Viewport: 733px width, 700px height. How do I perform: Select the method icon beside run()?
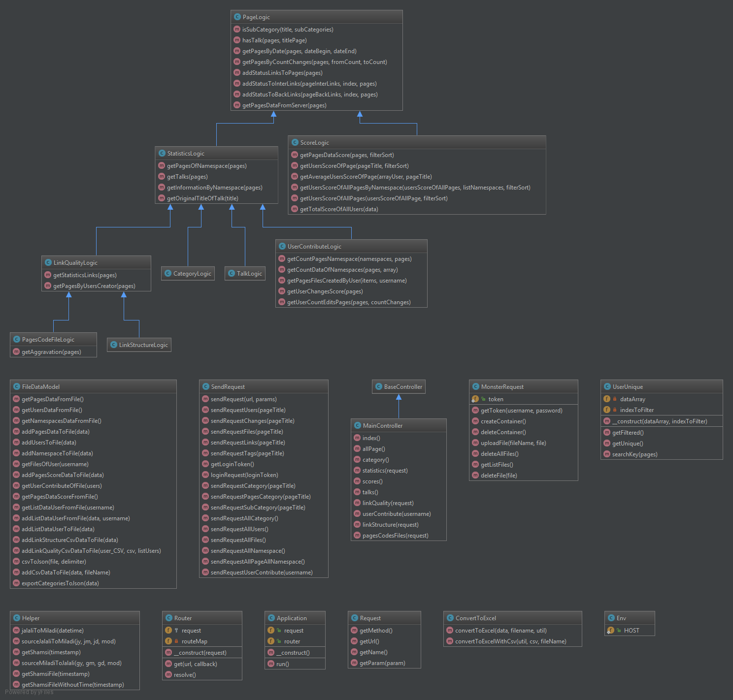point(271,664)
